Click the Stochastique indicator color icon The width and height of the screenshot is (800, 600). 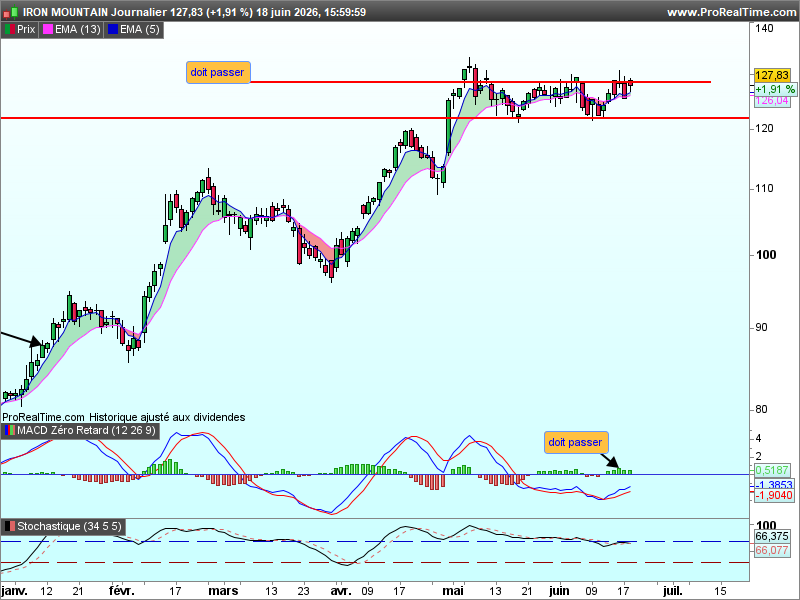[x=10, y=526]
